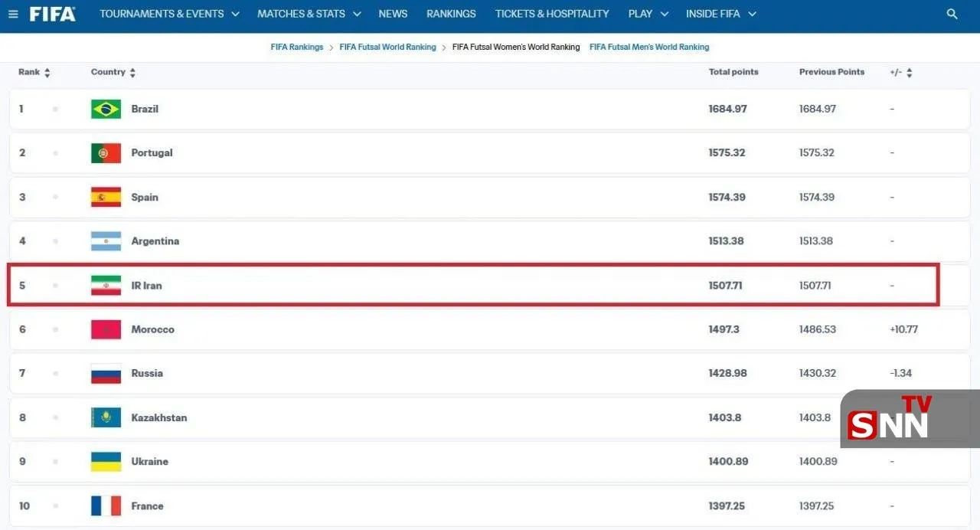Sort table by Rank column arrows
This screenshot has width=980, height=530.
[x=47, y=73]
